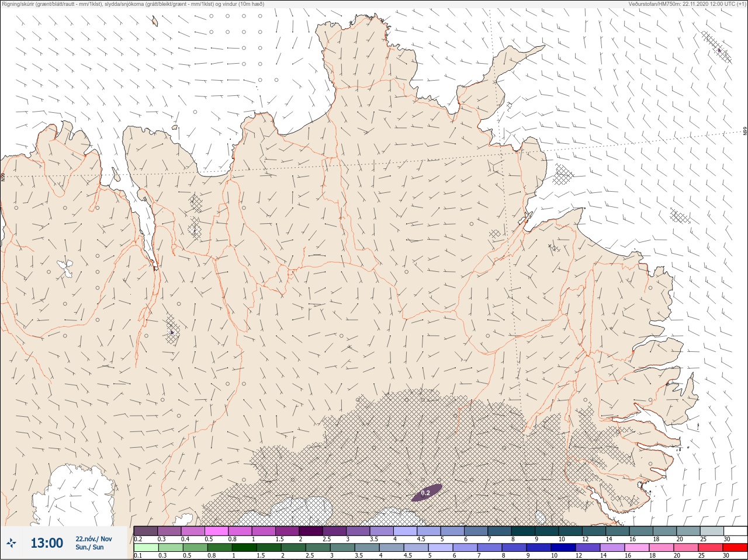Click the '22.nóv./ Nov' date text
Viewport: 748px width, 560px height.
click(x=93, y=539)
